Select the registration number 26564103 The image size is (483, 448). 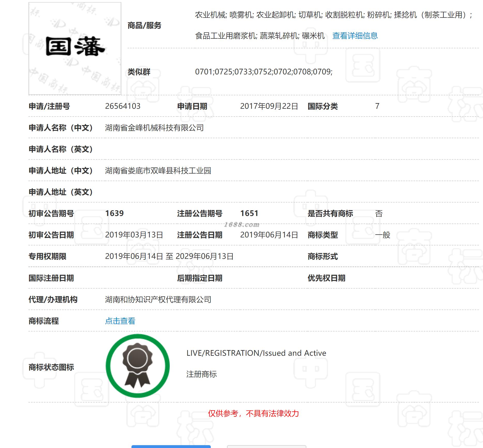[123, 106]
